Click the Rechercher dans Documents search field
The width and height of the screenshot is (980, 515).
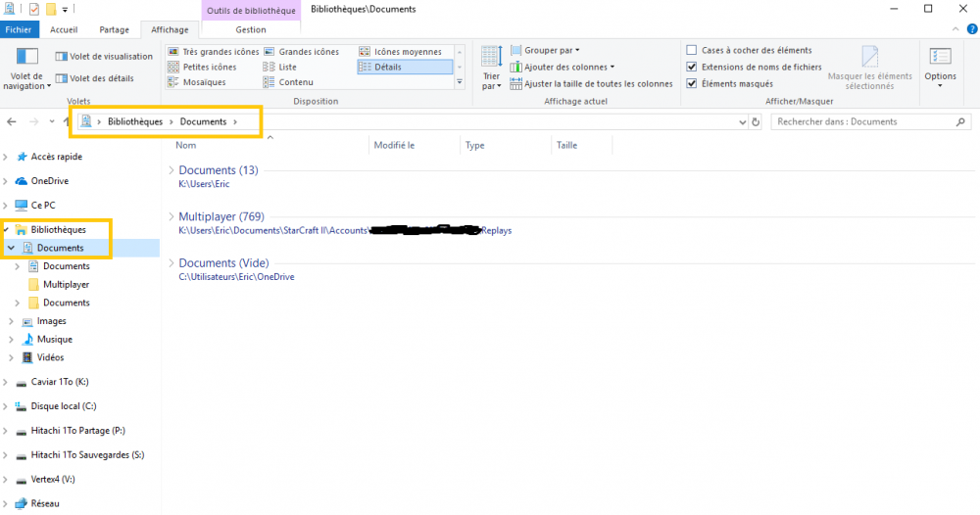(x=862, y=122)
